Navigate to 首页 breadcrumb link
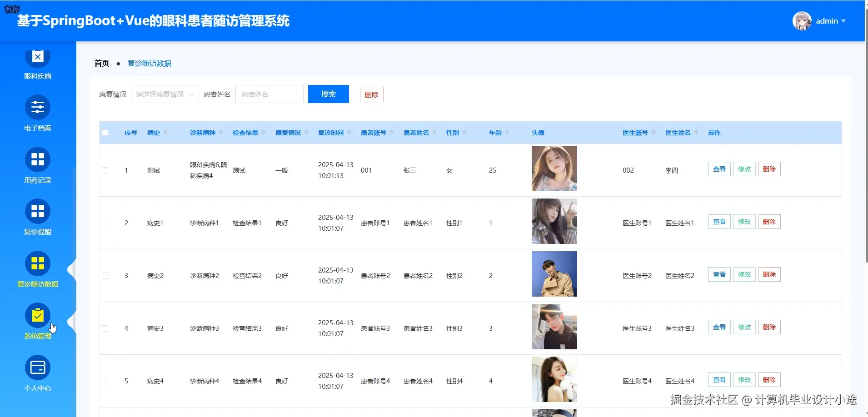The height and width of the screenshot is (417, 868). [x=101, y=63]
